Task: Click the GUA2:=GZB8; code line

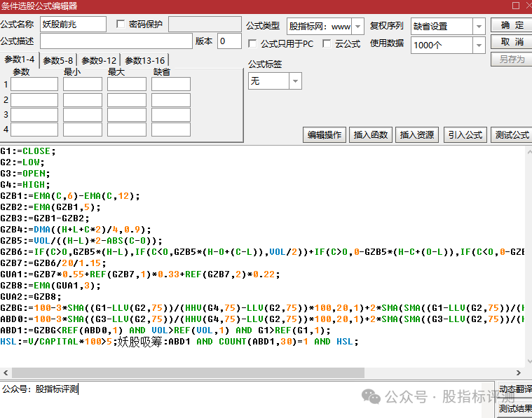Action: [31, 296]
